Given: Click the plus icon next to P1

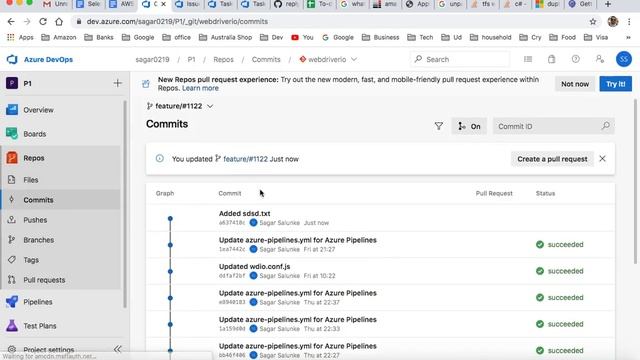Looking at the screenshot, I should click(118, 83).
